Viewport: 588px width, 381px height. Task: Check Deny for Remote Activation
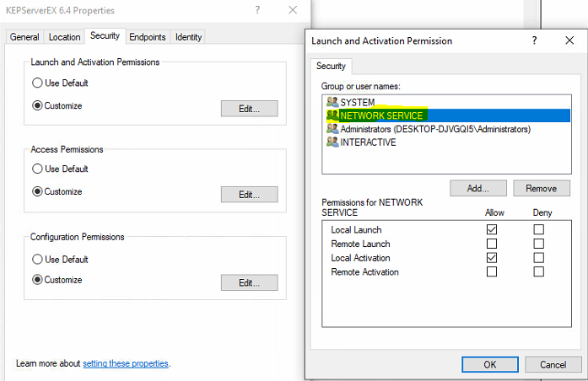539,271
